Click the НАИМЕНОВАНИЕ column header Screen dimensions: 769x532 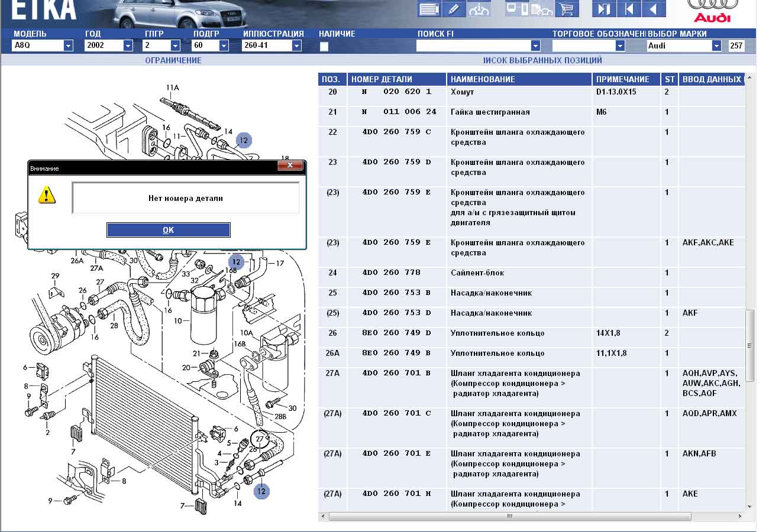point(519,79)
